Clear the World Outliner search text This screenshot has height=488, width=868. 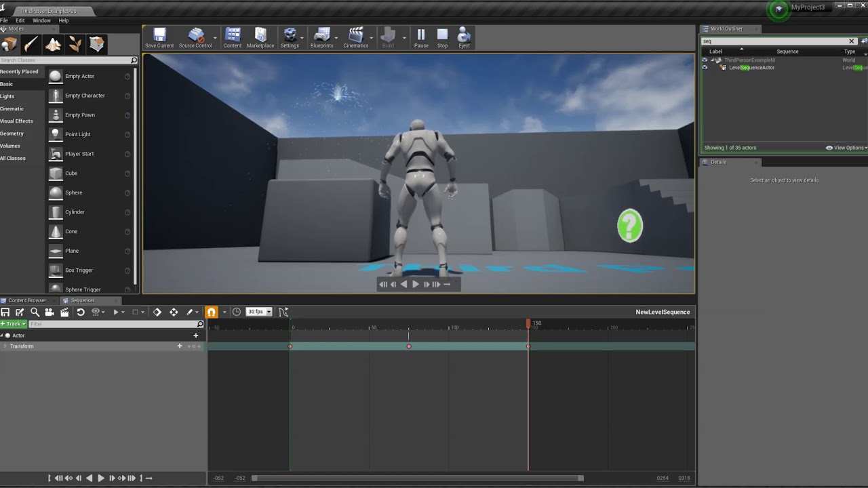click(852, 41)
